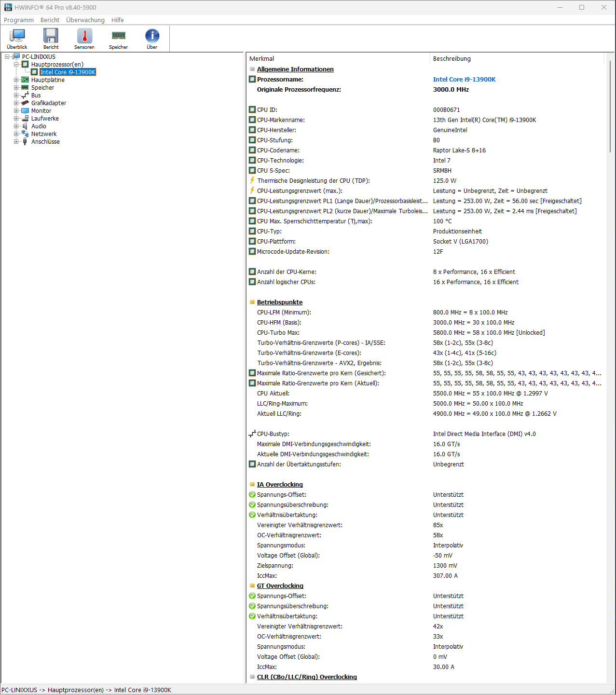Click the status bar path text
Screen dimensions: 616x695
[x=86, y=690]
